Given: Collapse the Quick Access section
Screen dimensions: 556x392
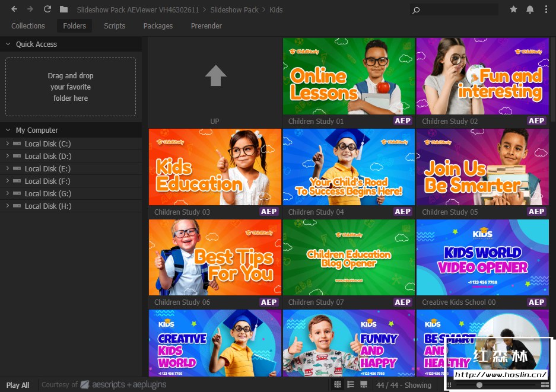Looking at the screenshot, I should [x=8, y=44].
